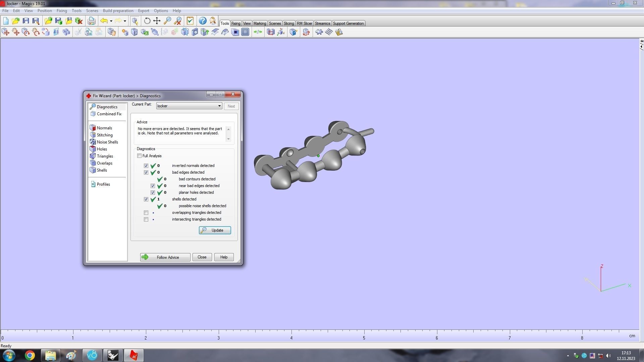Screen dimensions: 644x362
Task: Switch to the Support Generation tab
Action: 348,23
